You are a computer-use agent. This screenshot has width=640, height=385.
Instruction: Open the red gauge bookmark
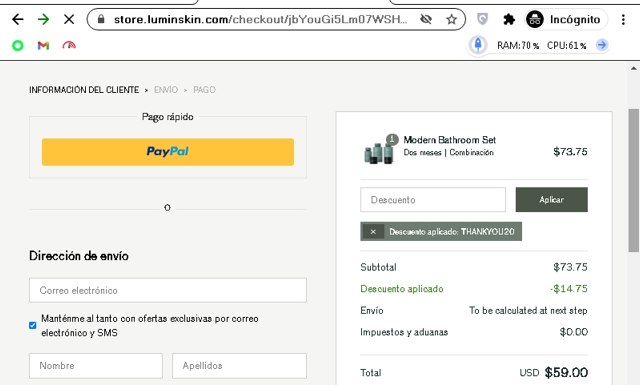(x=69, y=45)
